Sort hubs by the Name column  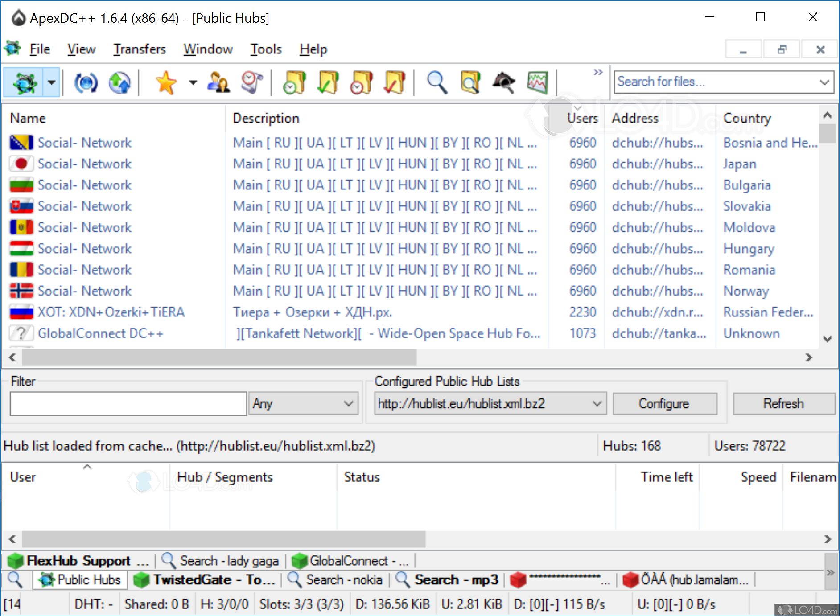click(x=114, y=118)
